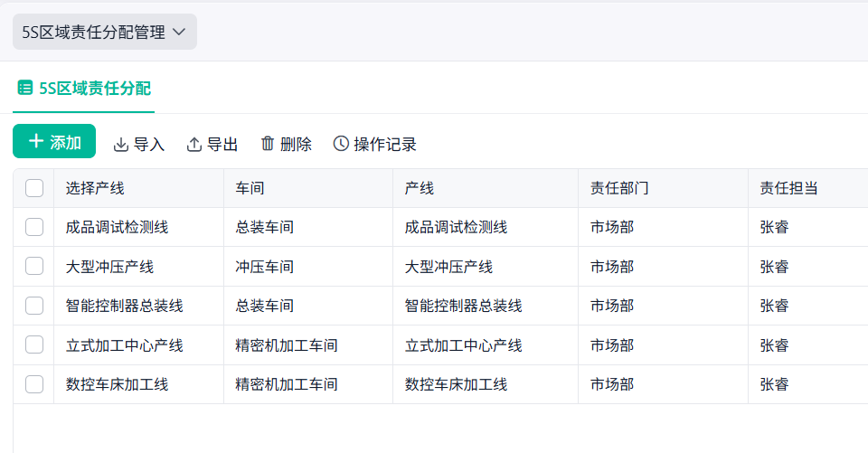Switch to the 5S区域责任分配 tab
868x453 pixels.
[x=94, y=88]
